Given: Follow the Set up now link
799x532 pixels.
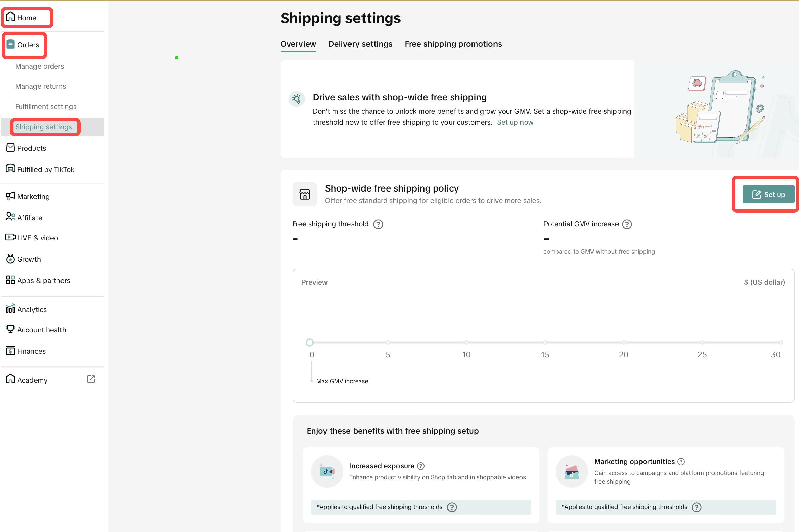Looking at the screenshot, I should pyautogui.click(x=514, y=122).
